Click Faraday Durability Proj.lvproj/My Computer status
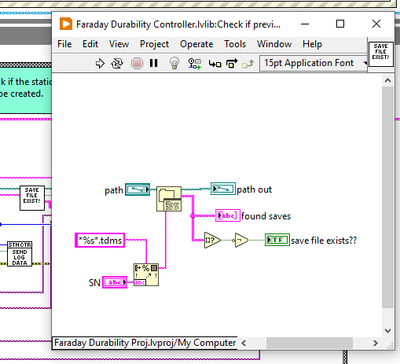The image size is (400, 364). coord(145,343)
